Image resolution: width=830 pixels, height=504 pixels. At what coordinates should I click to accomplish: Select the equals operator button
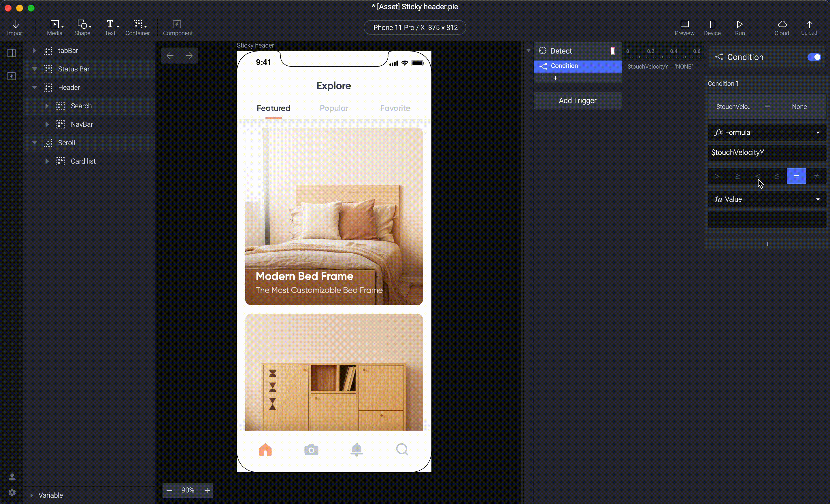click(x=796, y=176)
